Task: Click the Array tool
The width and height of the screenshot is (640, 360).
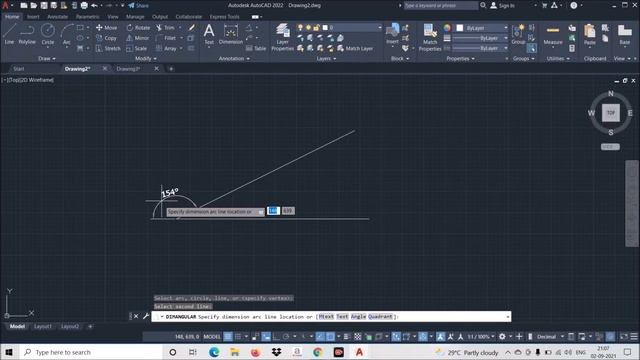Action: pos(166,48)
